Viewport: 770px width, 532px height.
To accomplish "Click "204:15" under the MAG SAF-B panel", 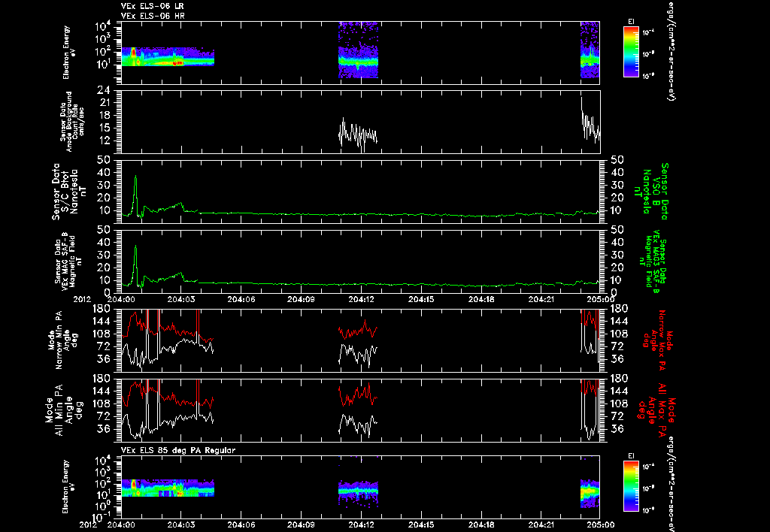I will click(421, 299).
